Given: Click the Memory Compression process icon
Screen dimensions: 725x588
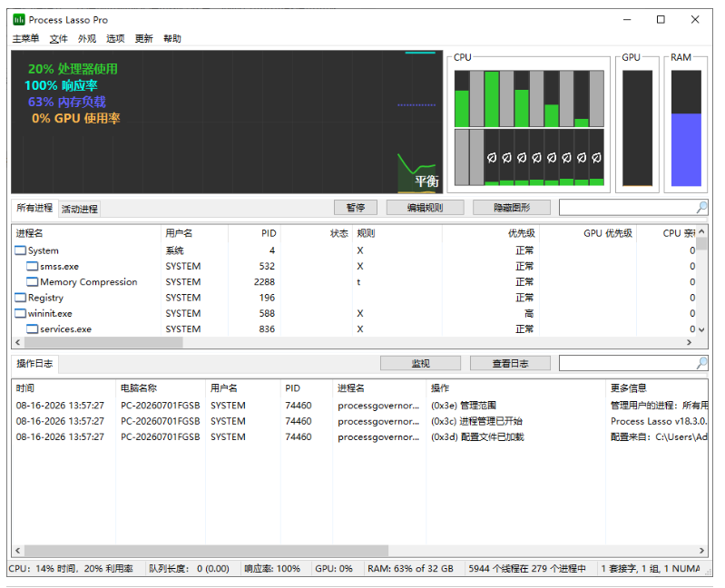Looking at the screenshot, I should 33,282.
